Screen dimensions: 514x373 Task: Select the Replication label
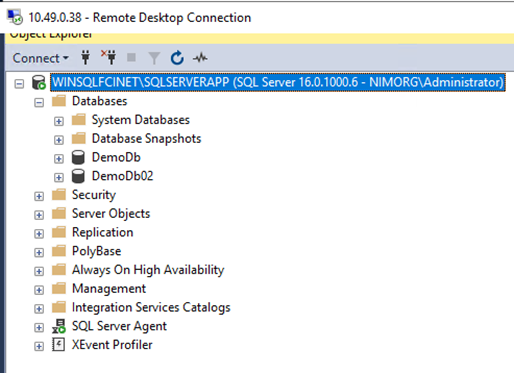point(103,232)
